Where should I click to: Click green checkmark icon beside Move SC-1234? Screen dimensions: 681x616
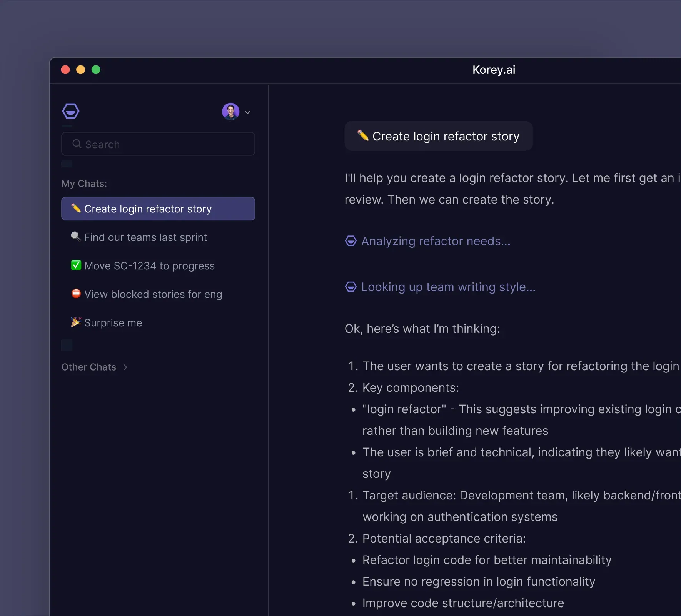(x=76, y=265)
